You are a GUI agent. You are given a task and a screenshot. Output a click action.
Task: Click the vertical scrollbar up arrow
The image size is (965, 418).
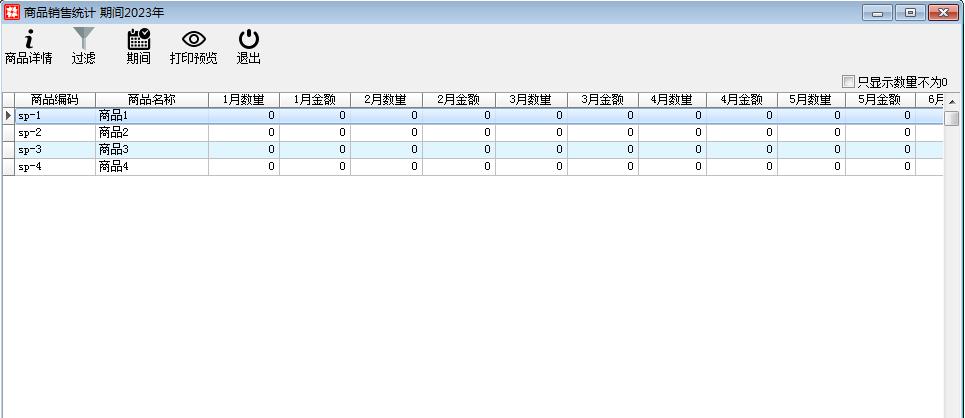tap(952, 101)
